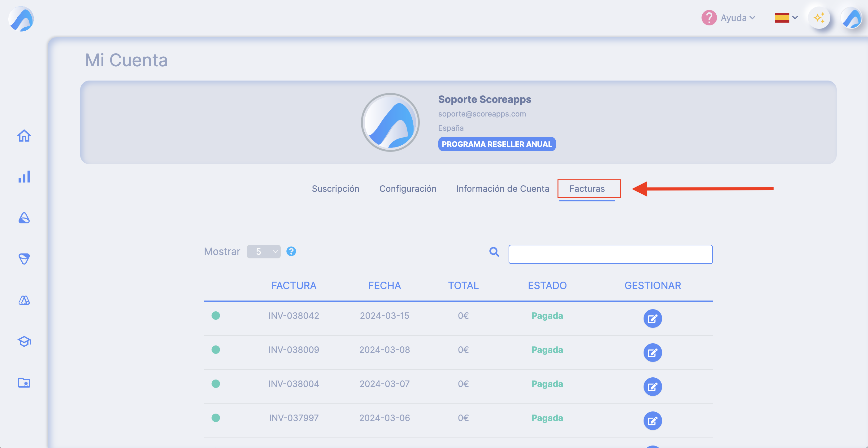Click date 2024-03-08
Image resolution: width=868 pixels, height=448 pixels.
pos(384,349)
